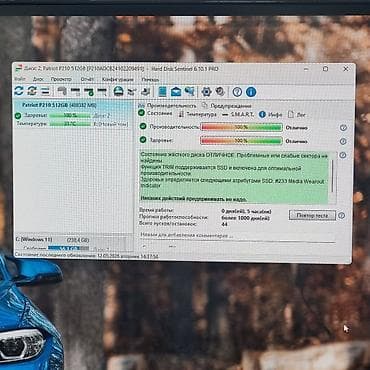370x370 pixels.
Task: Click the 0 дней, 5 часов value
Action: [246, 212]
